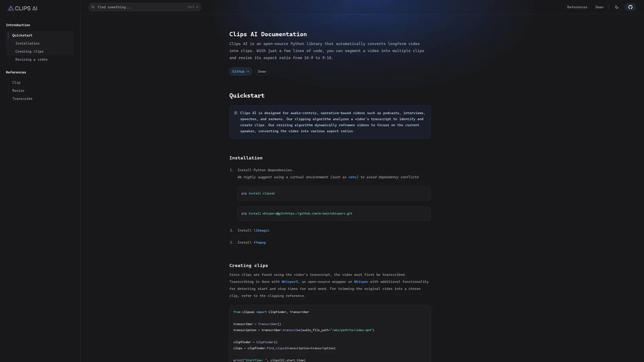Image resolution: width=644 pixels, height=362 pixels.
Task: Click the Ctrl K shortcut hint
Action: pyautogui.click(x=193, y=7)
